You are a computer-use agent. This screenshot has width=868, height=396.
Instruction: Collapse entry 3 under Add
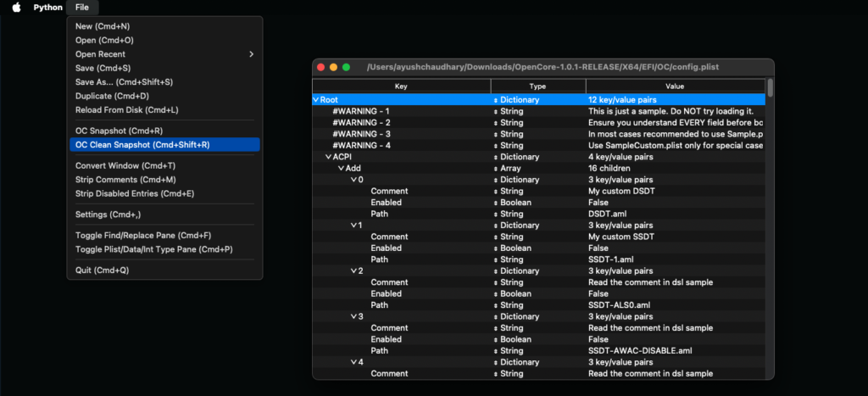tap(353, 317)
